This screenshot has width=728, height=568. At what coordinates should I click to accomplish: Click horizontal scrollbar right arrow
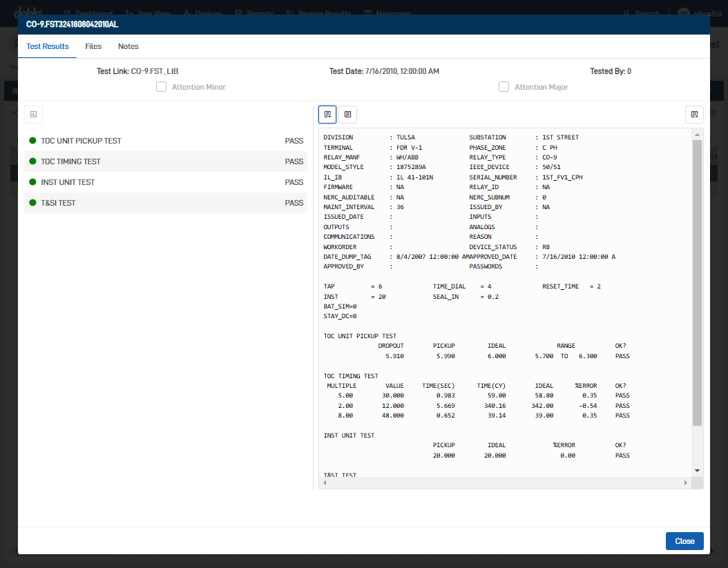[x=686, y=482]
